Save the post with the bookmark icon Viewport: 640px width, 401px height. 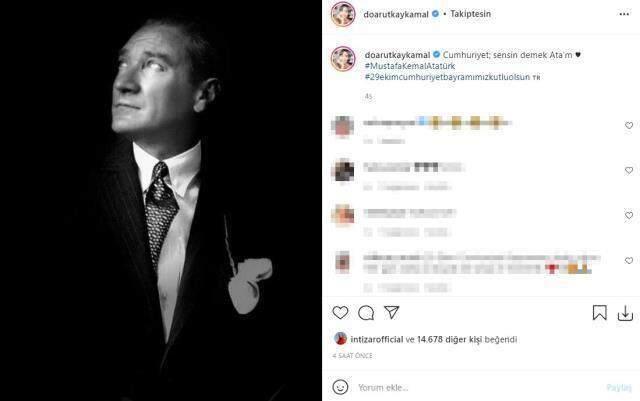[599, 313]
